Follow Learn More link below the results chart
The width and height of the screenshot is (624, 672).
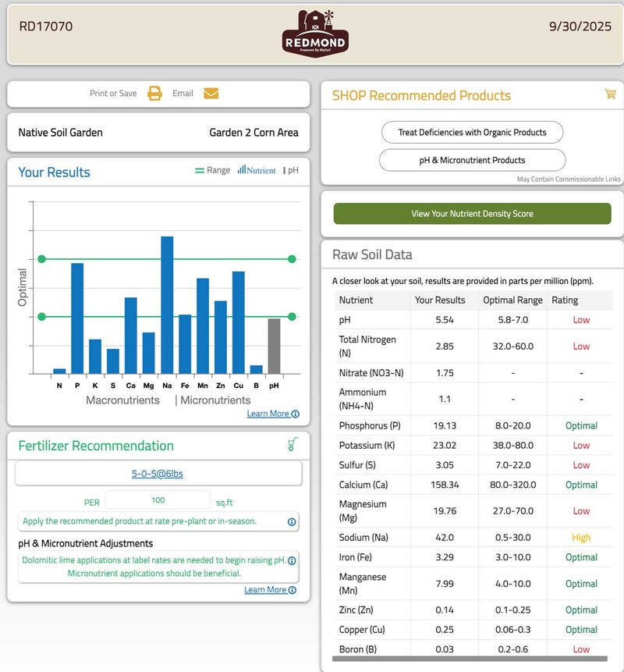(273, 414)
